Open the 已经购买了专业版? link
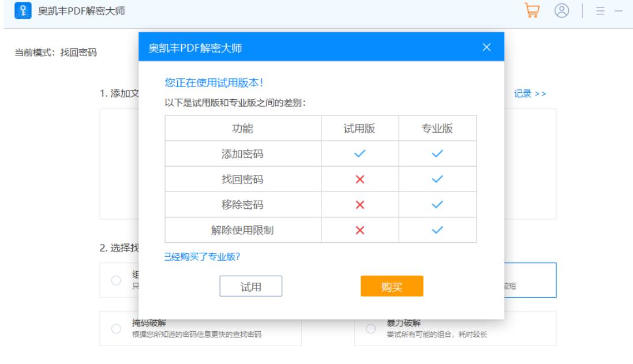 tap(202, 257)
